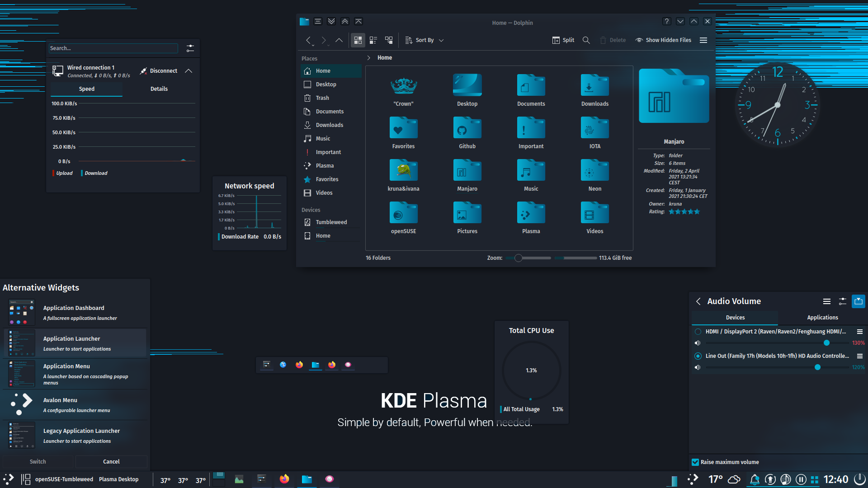Cancel Alternative Widgets dialog
This screenshot has width=868, height=488.
click(111, 462)
